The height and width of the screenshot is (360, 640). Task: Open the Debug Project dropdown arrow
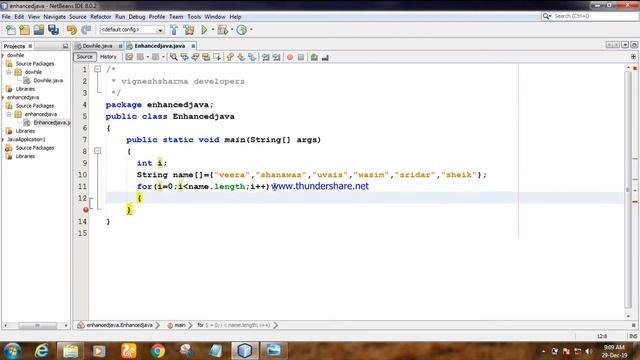[x=232, y=30]
